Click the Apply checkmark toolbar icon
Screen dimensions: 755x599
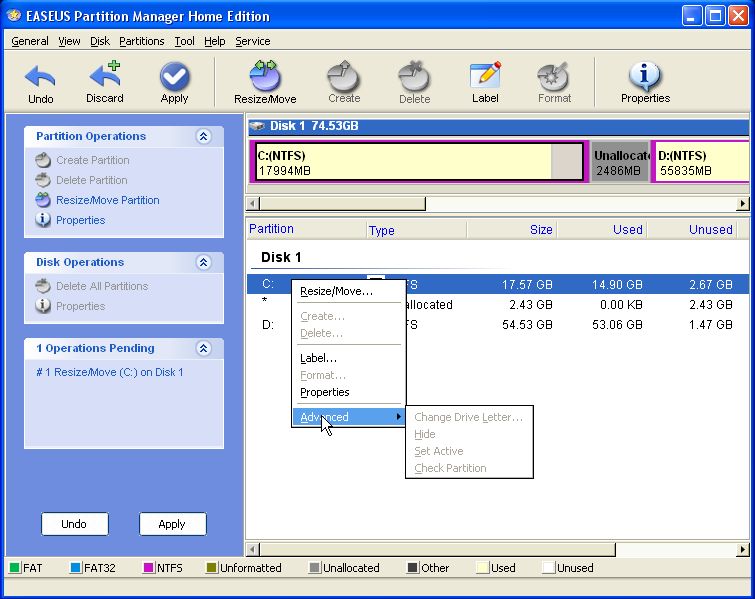[x=174, y=76]
